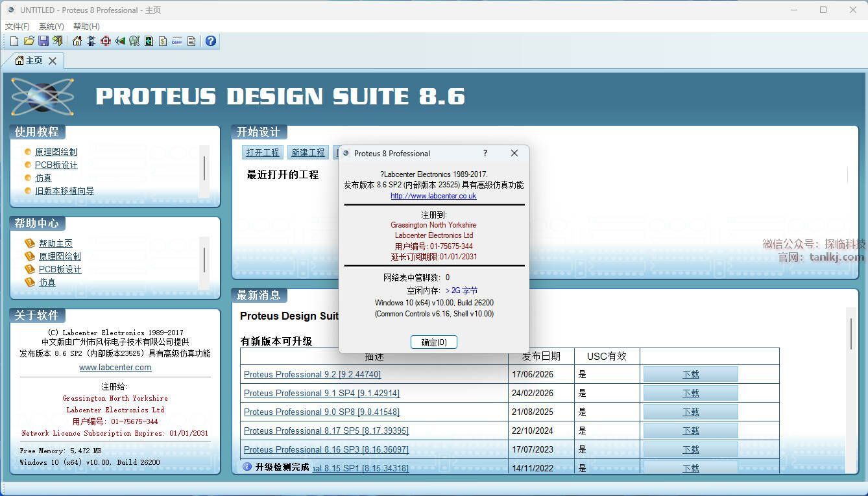This screenshot has width=868, height=496.
Task: Click 下载 for Proteus Professional 8.16 SP3
Action: [690, 449]
